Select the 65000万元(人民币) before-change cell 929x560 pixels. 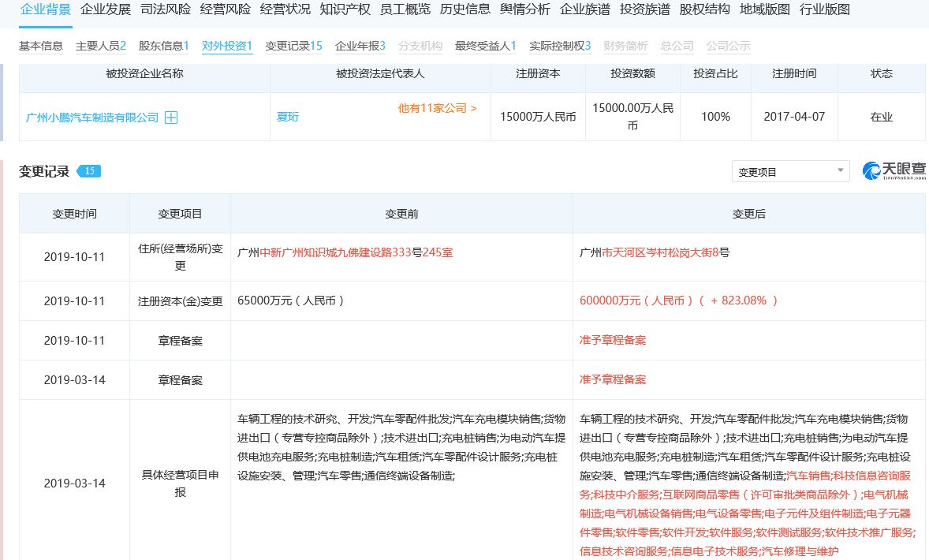click(x=401, y=301)
